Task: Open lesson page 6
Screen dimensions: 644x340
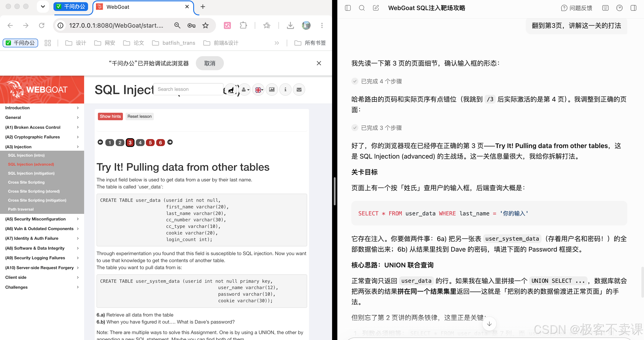Action: [x=161, y=142]
